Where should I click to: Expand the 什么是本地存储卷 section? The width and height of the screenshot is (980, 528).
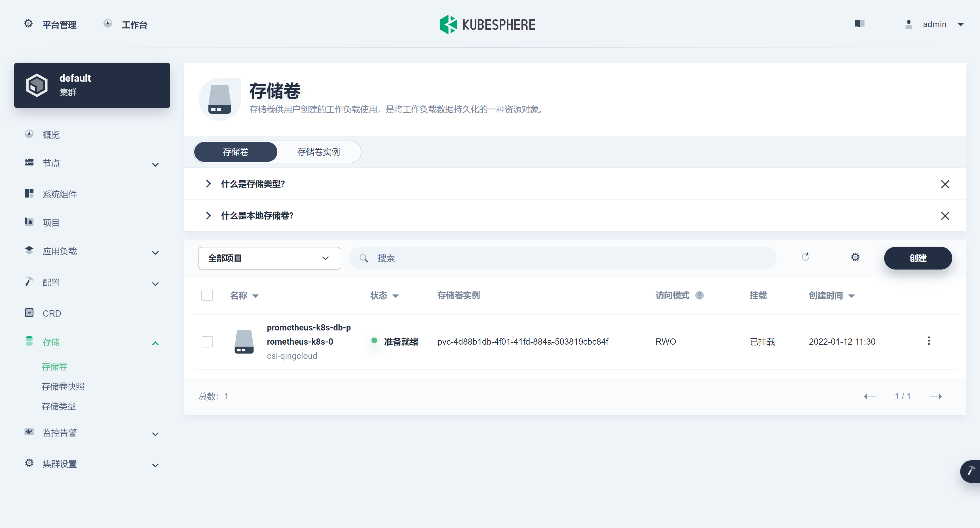click(208, 215)
